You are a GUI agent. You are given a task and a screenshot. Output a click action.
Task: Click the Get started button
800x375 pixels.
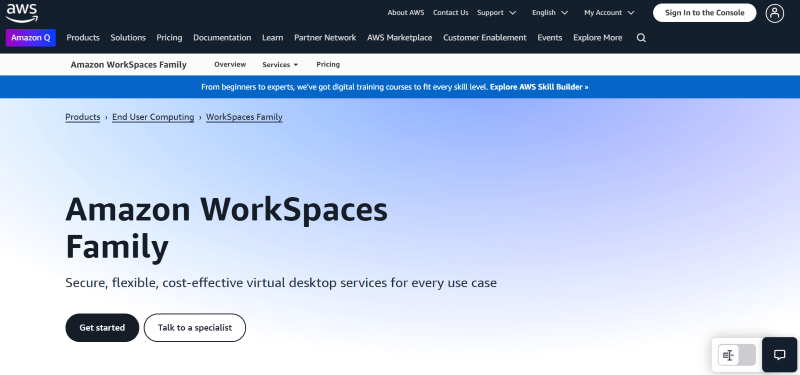pyautogui.click(x=102, y=328)
